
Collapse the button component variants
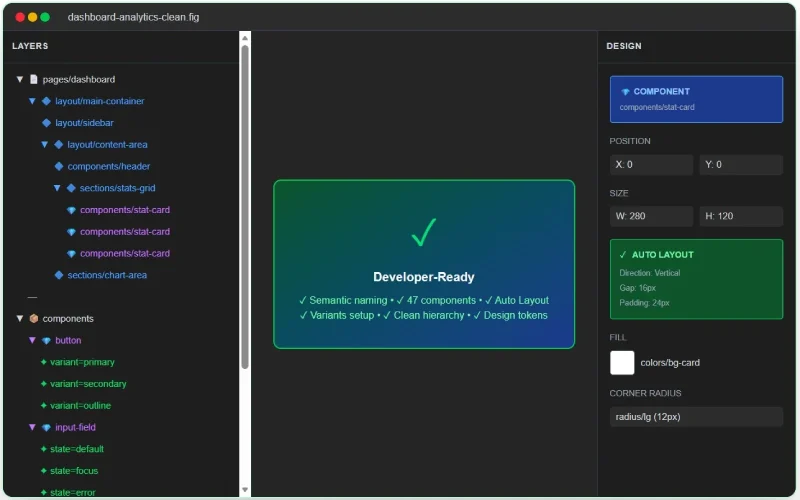coord(32,341)
